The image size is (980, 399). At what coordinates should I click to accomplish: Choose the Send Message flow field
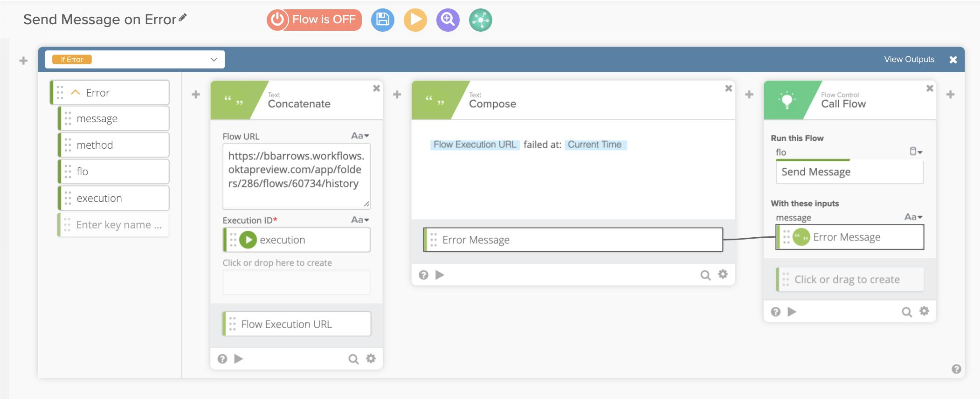tap(849, 172)
